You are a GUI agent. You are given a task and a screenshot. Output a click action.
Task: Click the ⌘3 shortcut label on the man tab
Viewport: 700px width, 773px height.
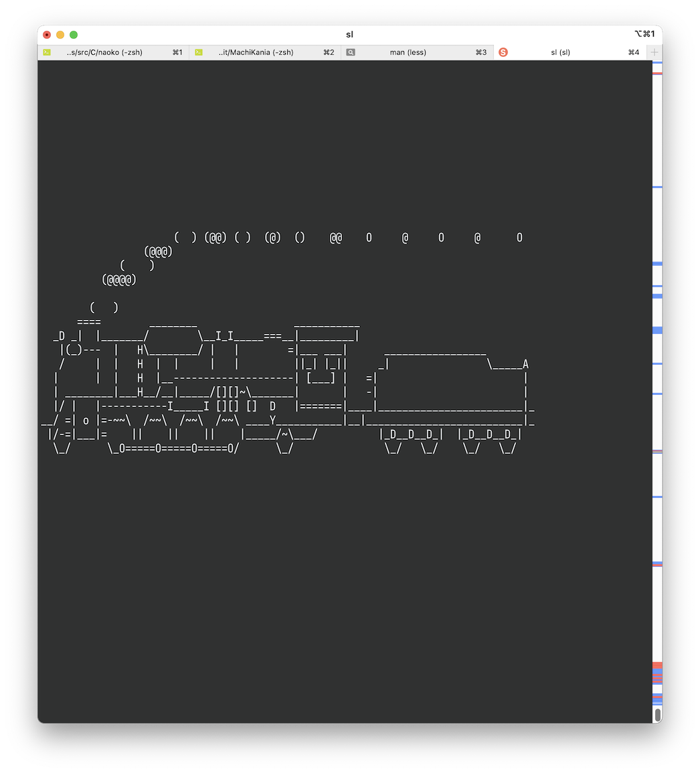click(480, 52)
